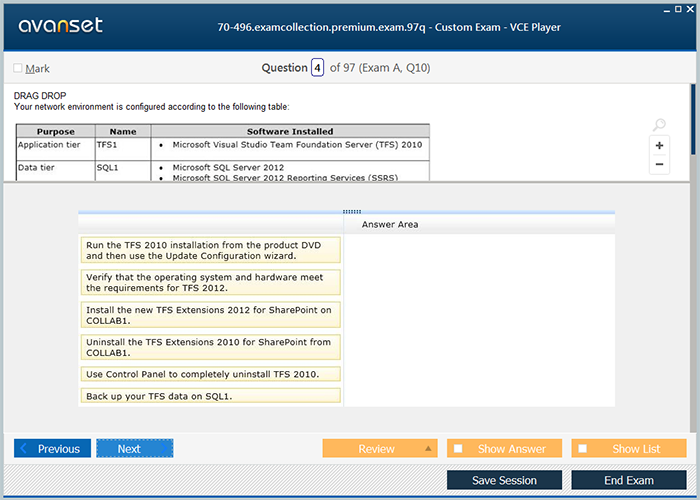This screenshot has width=700, height=500.
Task: Go to the Previous question
Action: click(x=52, y=449)
